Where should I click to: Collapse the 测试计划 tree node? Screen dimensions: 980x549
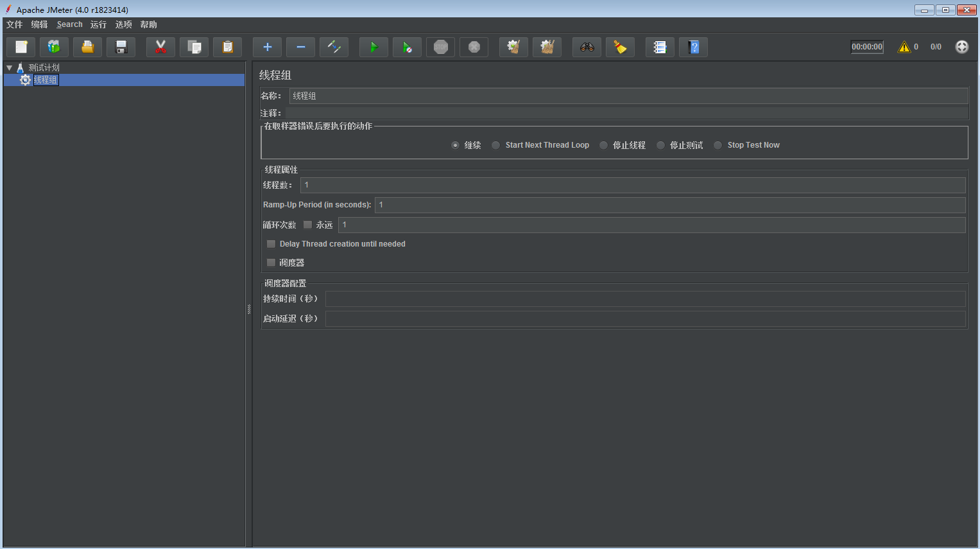point(9,67)
